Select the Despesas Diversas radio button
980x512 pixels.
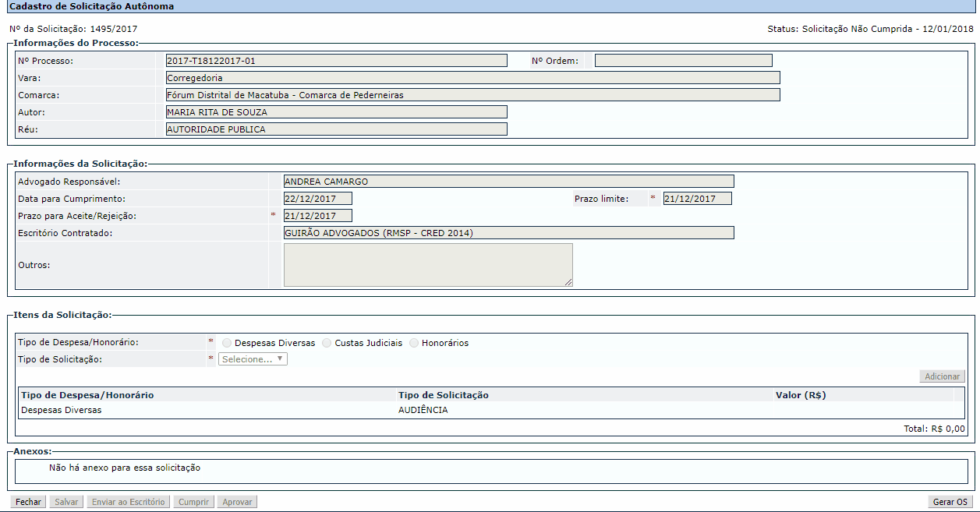[227, 343]
